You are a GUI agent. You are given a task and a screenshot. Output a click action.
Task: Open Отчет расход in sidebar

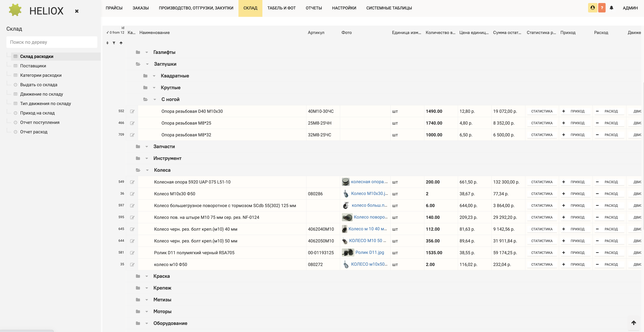pyautogui.click(x=34, y=132)
